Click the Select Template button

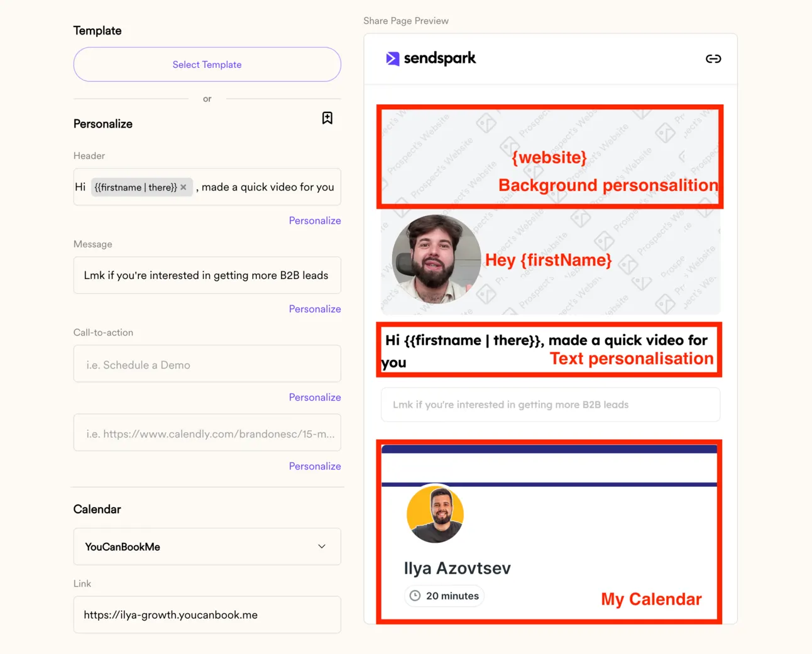[x=207, y=64]
